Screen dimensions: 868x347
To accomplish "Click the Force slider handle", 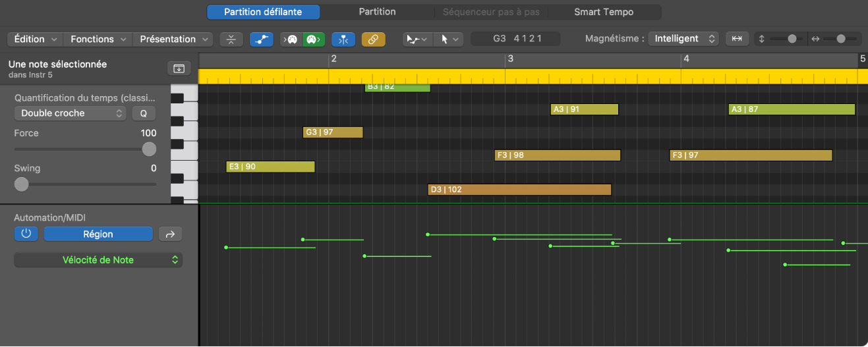I will pos(150,149).
